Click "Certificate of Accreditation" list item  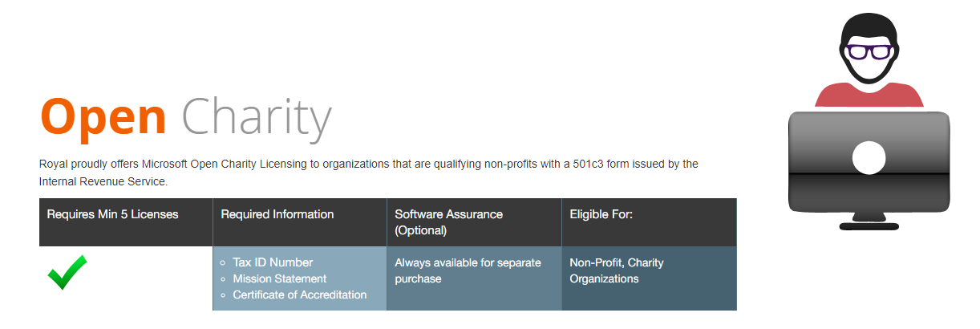pyautogui.click(x=300, y=294)
